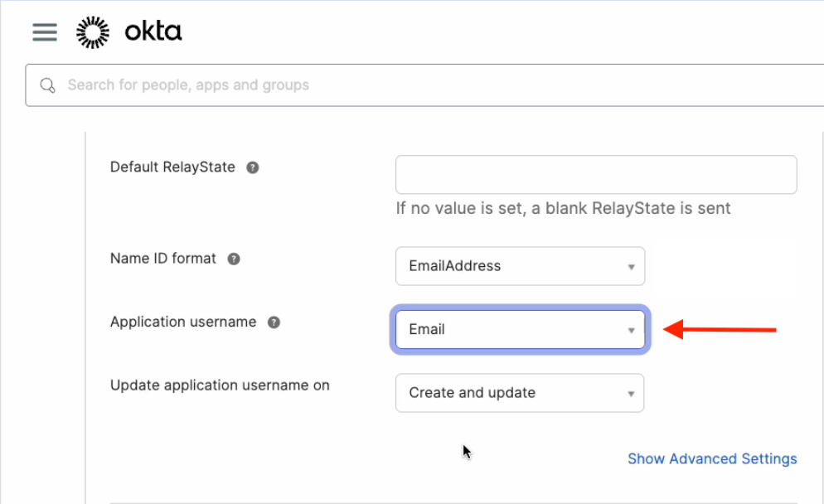Click the okta wordmark text
The image size is (824, 504).
[x=153, y=32]
